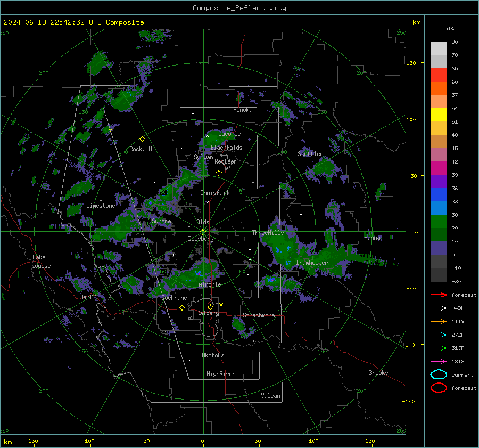Click the Okotoks city label
Viewport: 479px width, 448px height.
coord(213,355)
